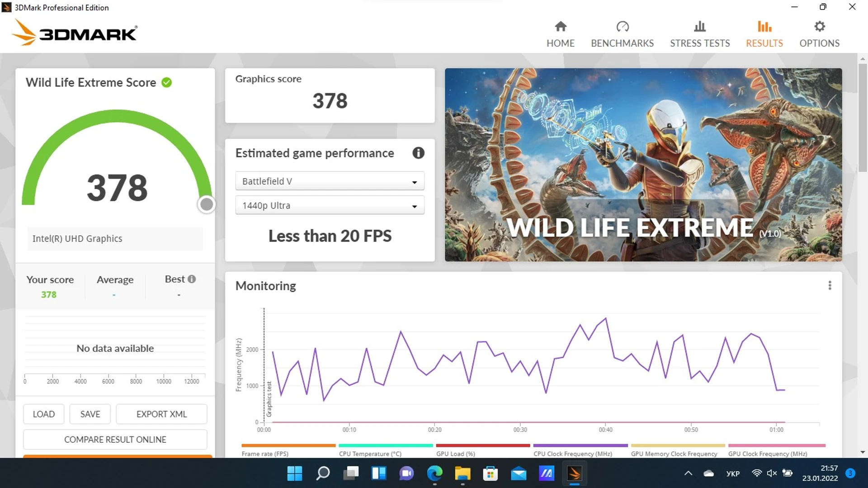Open Widgets from the taskbar
Viewport: 868px width, 488px height.
(379, 473)
